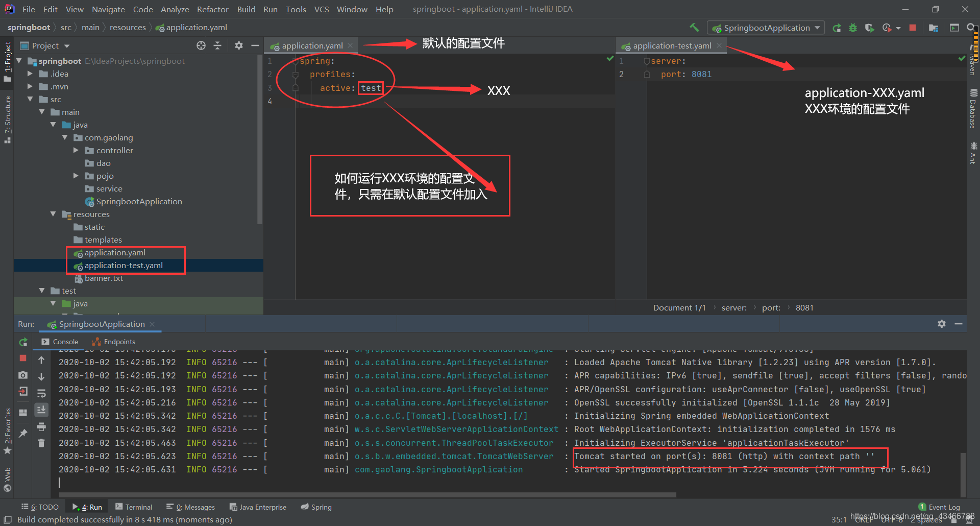This screenshot has width=980, height=526.
Task: Click the resources breadcrumb in navigation bar
Action: [128, 28]
